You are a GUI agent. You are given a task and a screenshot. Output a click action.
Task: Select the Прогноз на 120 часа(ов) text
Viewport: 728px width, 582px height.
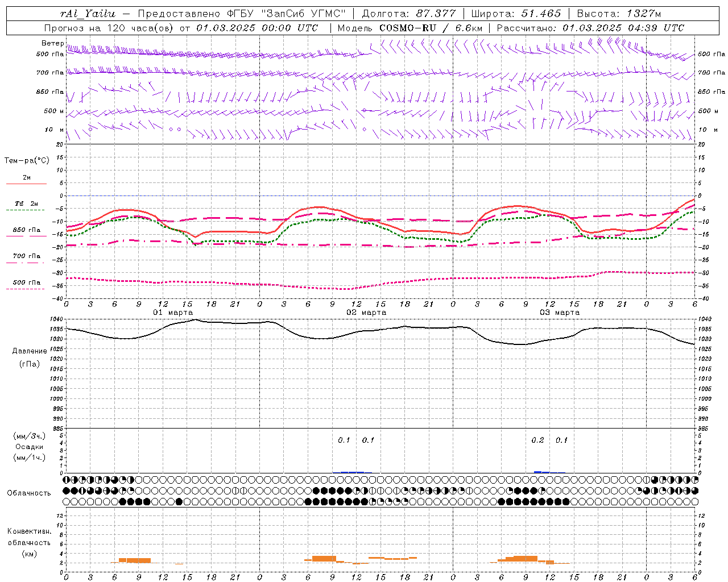109,28
